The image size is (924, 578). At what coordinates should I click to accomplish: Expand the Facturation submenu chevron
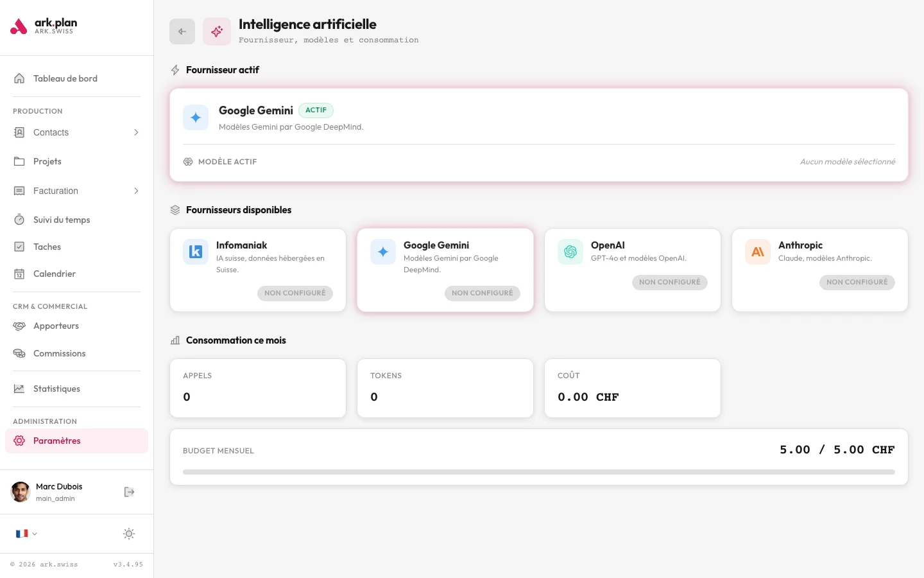136,191
